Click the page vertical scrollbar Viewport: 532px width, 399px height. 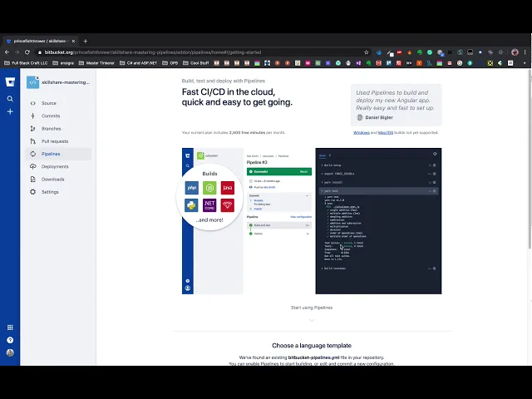pos(530,160)
